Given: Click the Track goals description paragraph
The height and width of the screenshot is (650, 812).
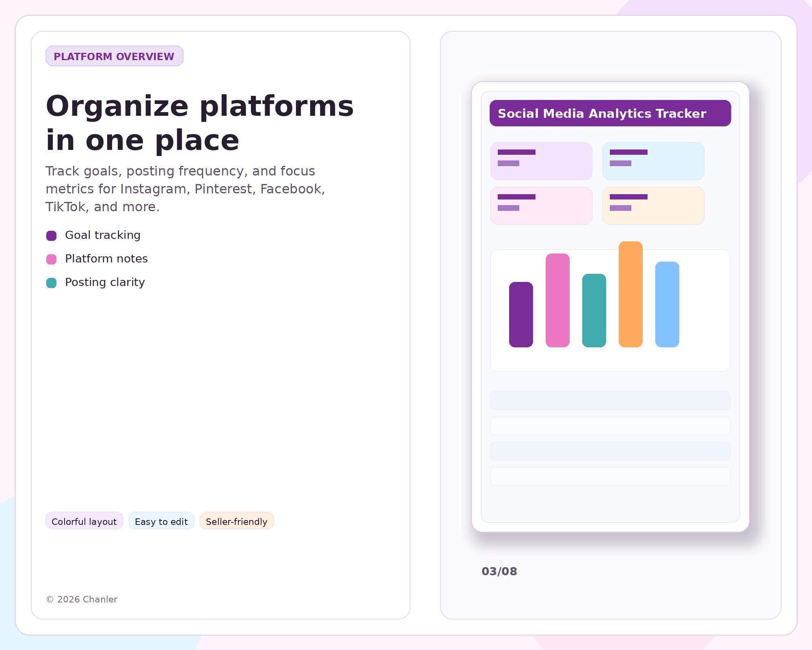Looking at the screenshot, I should 185,189.
